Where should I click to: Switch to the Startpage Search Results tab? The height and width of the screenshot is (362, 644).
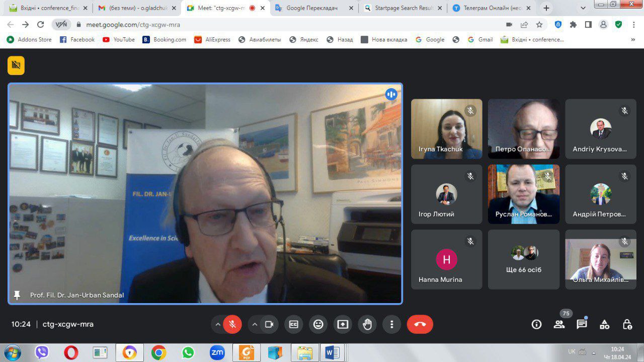(x=403, y=8)
